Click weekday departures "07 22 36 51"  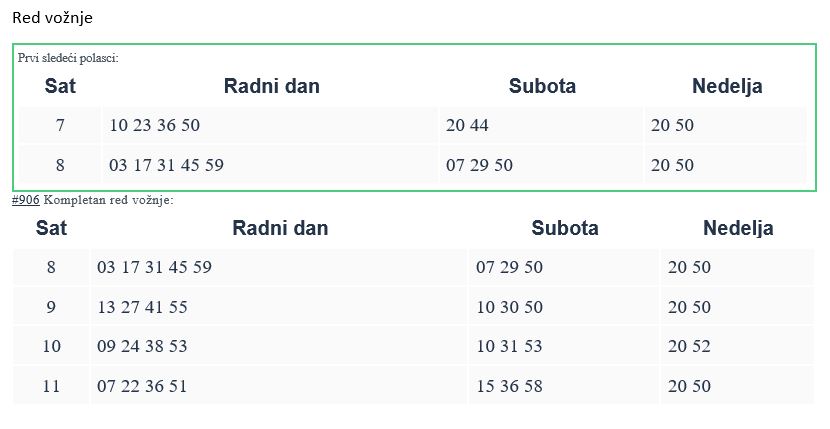click(142, 386)
